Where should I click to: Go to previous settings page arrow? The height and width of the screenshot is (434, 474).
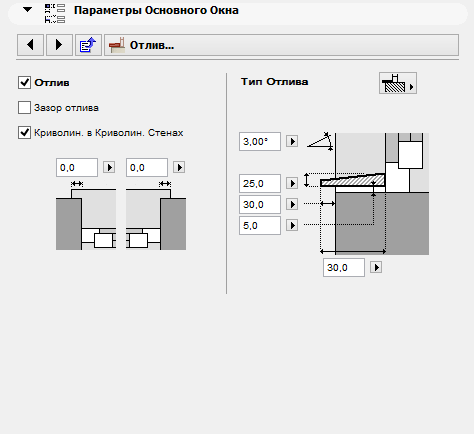click(30, 45)
